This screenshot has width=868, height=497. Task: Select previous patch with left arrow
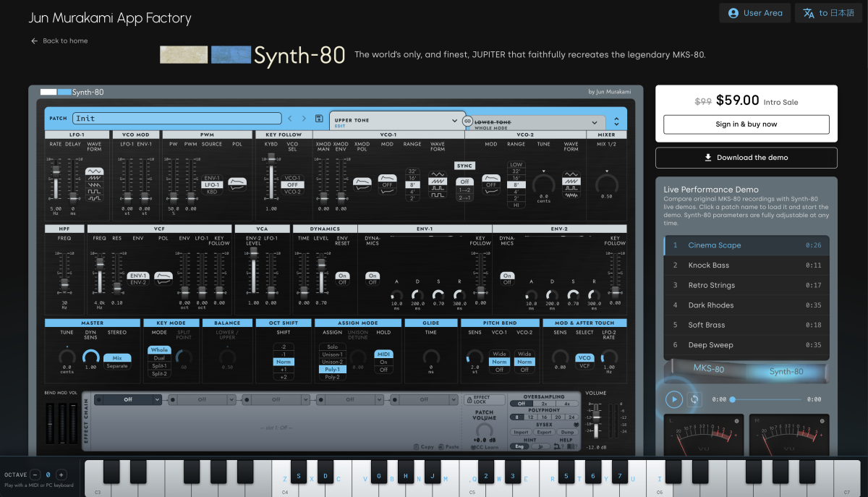(291, 118)
